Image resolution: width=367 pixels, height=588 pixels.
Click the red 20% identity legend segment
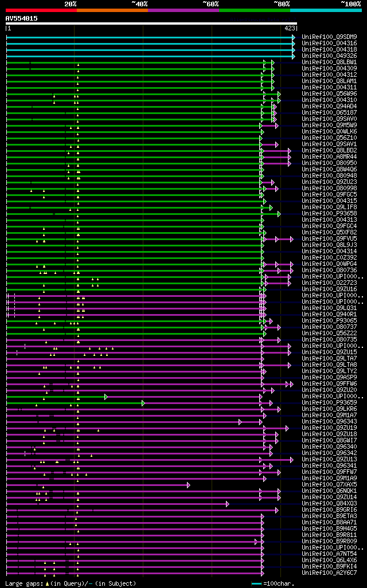(41, 10)
